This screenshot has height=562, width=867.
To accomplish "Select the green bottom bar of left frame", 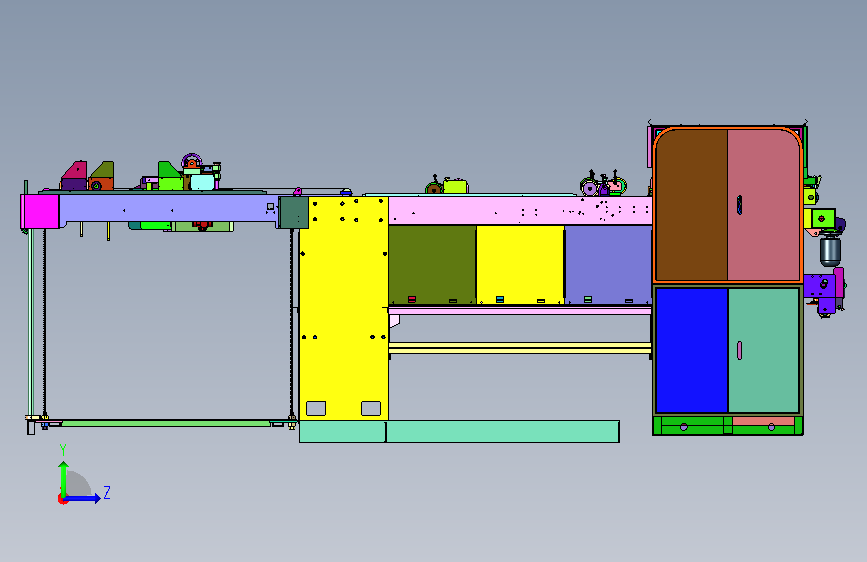I will (166, 423).
